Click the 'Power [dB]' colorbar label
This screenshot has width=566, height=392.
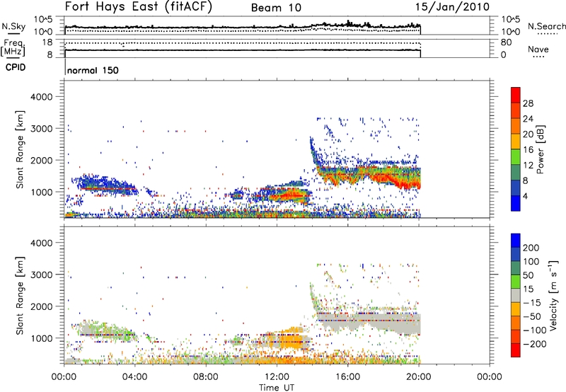[x=541, y=149]
